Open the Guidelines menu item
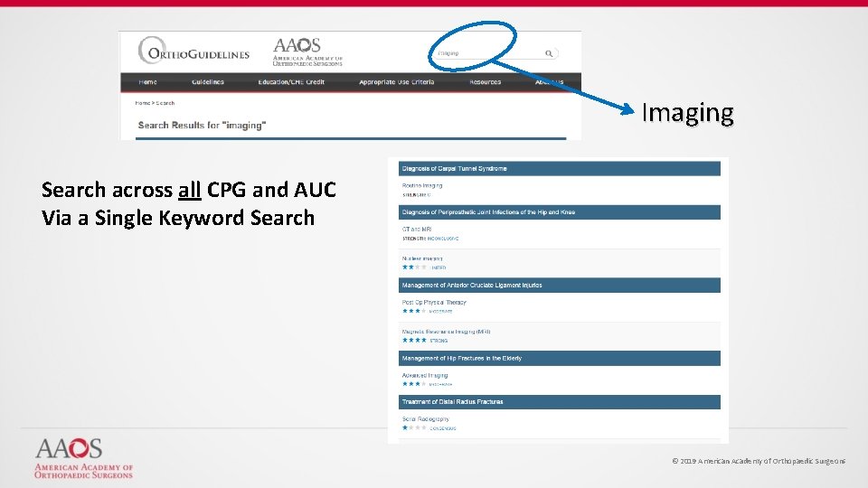Image resolution: width=868 pixels, height=488 pixels. point(208,82)
